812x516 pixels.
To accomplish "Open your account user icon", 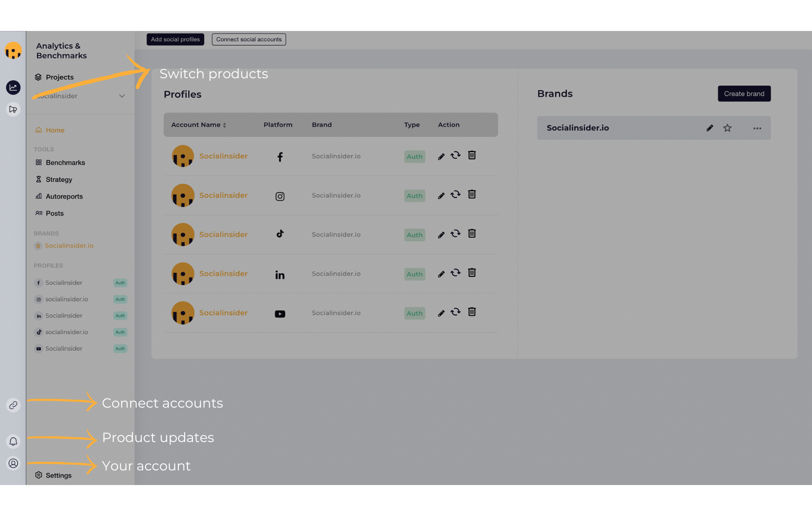I will point(13,464).
